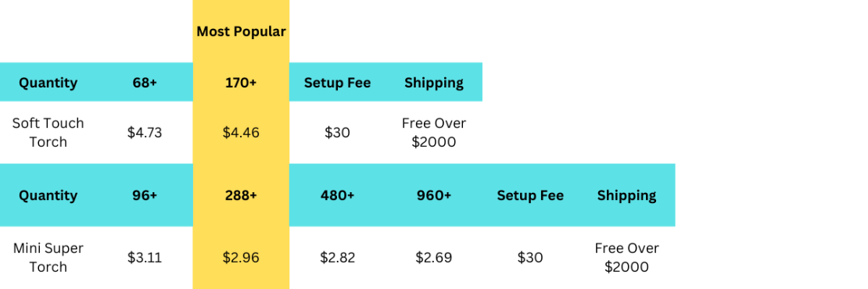Click the Mini Super Torch row label
868x289 pixels.
pos(48,258)
